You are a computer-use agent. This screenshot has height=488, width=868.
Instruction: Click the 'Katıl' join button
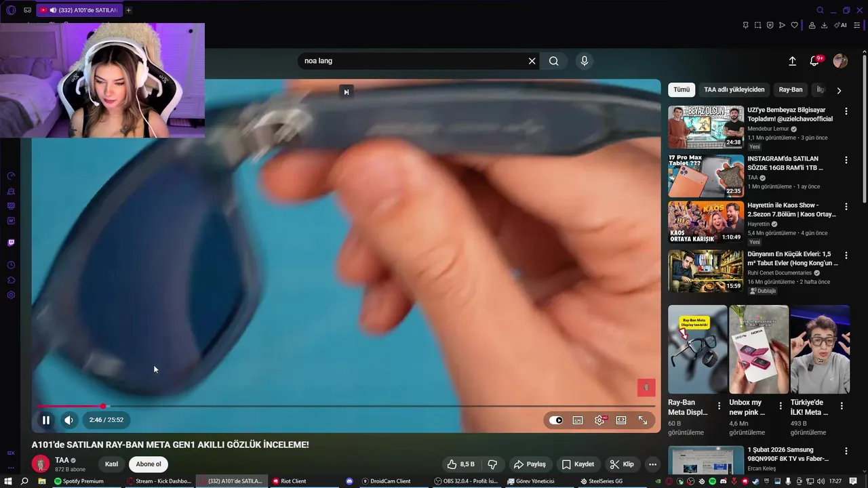[x=112, y=464]
